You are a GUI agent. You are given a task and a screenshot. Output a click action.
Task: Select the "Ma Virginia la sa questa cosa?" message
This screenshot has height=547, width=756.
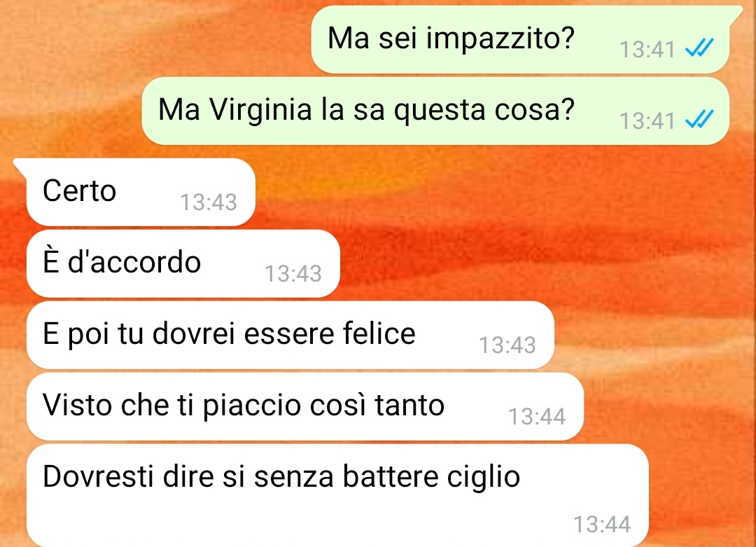(435, 111)
